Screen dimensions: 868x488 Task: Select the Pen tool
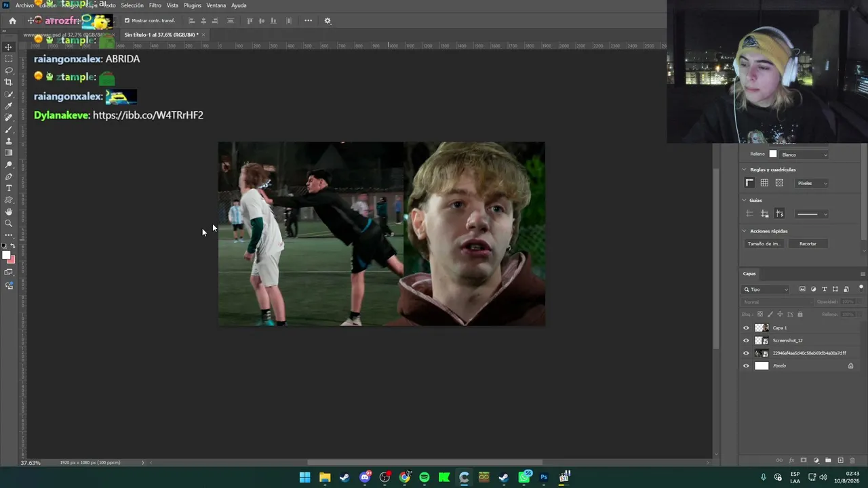click(x=9, y=176)
